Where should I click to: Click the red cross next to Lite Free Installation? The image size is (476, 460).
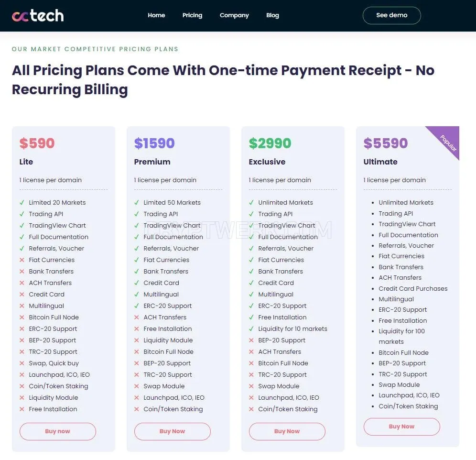click(x=22, y=409)
